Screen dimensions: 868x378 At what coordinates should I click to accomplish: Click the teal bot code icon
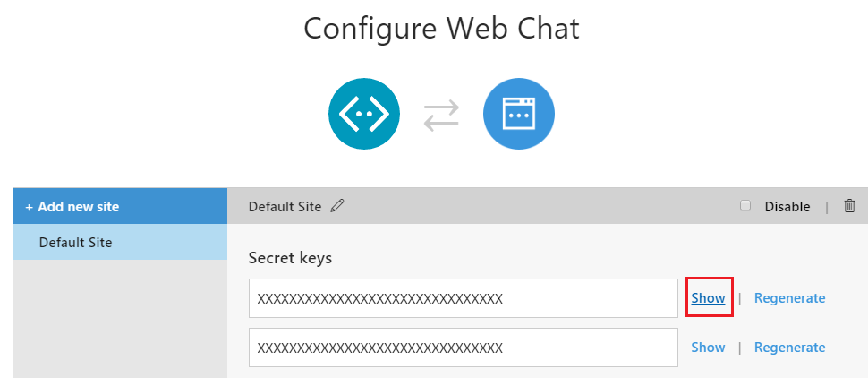click(x=363, y=114)
